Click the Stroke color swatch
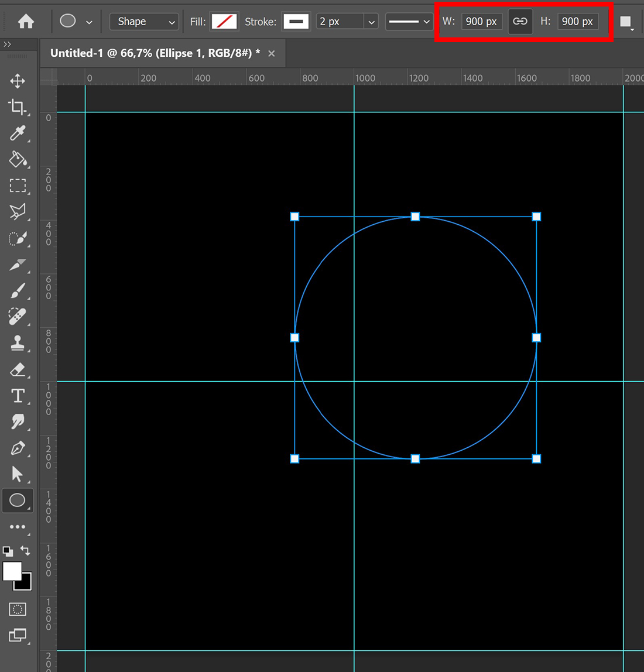Image resolution: width=644 pixels, height=672 pixels. [x=296, y=22]
